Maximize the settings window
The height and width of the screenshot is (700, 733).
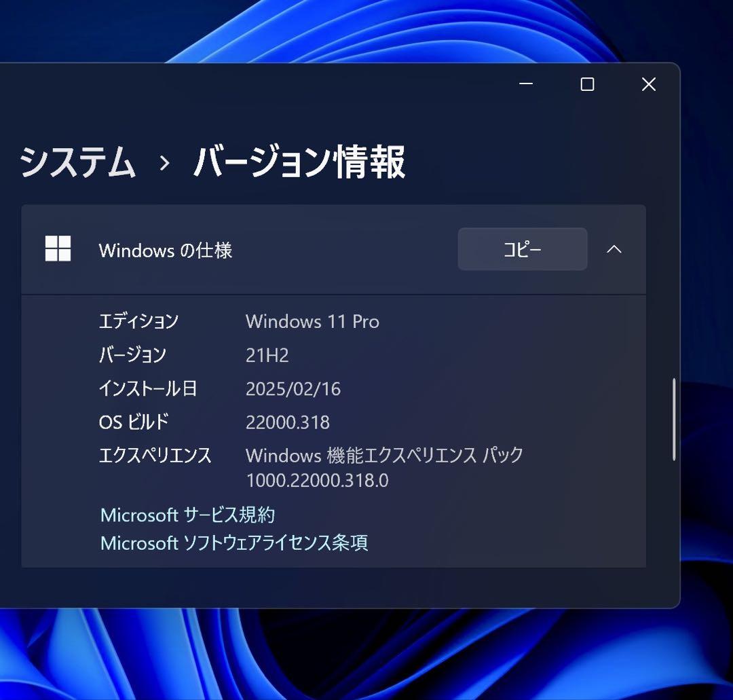(x=587, y=84)
